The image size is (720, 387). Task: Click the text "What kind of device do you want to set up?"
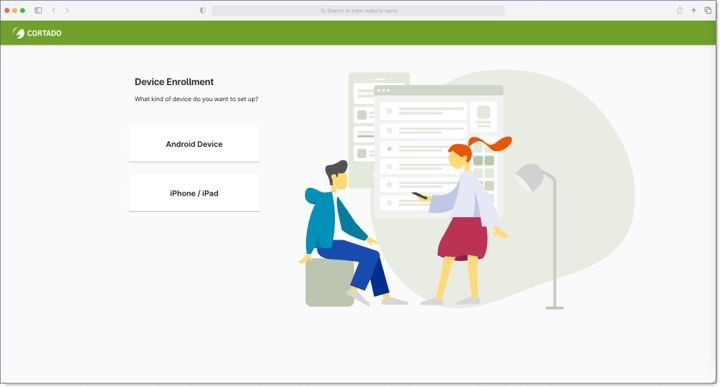[x=196, y=99]
